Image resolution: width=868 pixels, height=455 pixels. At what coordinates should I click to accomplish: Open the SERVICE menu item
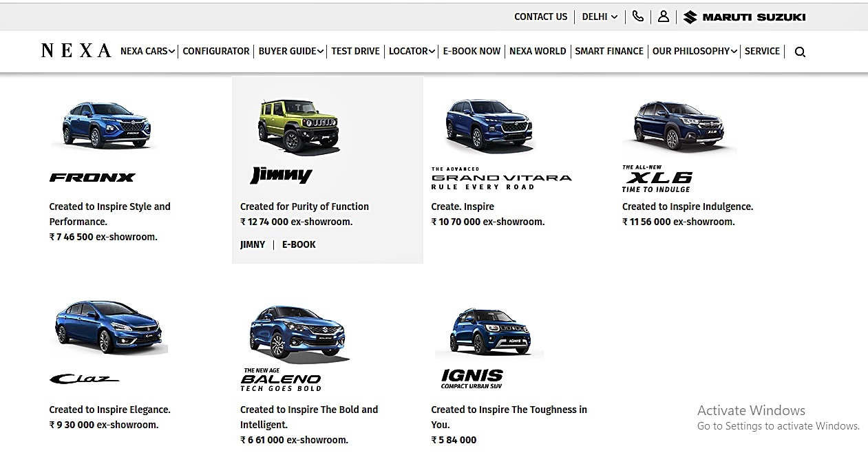click(x=762, y=51)
